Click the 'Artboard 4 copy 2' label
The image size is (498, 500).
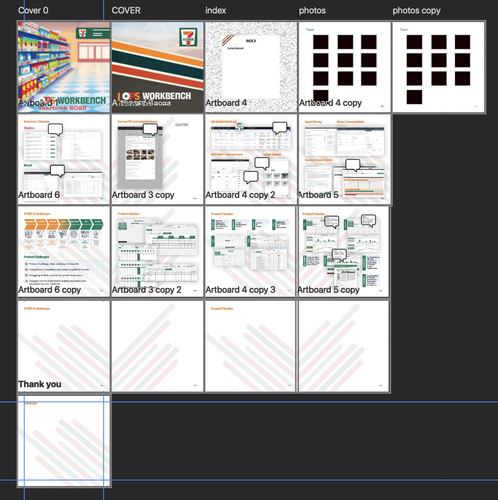tap(240, 195)
